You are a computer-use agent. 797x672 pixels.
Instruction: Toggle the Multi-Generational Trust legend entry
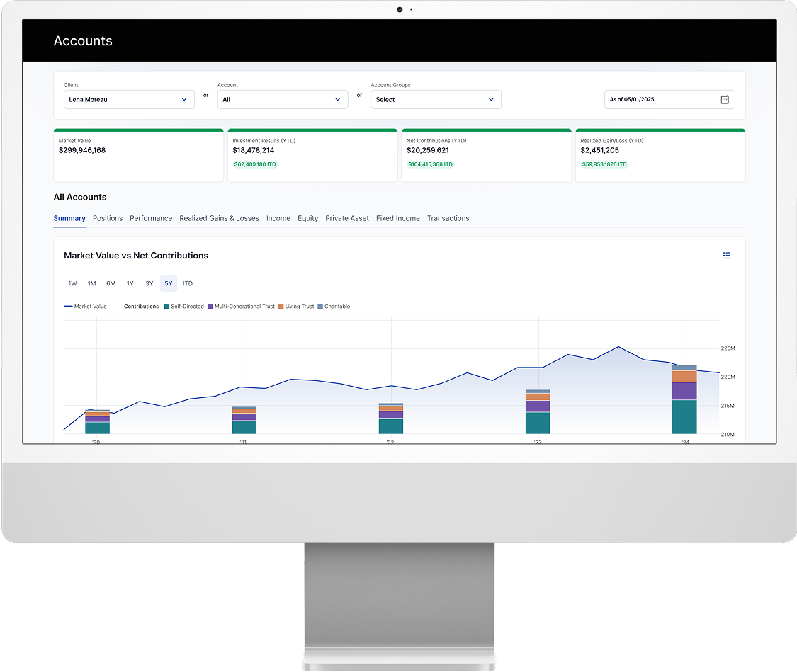point(242,307)
